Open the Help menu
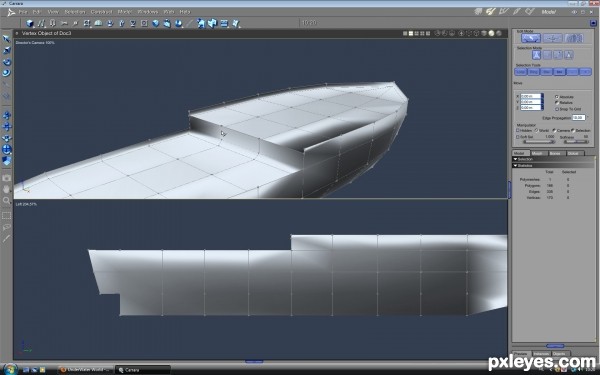The image size is (600, 375). (185, 12)
